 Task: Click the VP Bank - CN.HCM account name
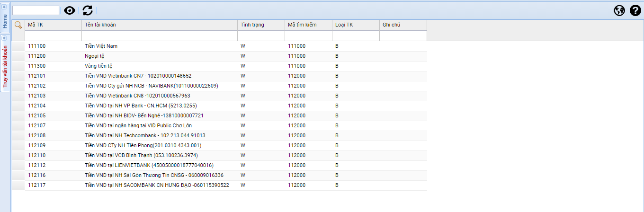click(x=141, y=106)
